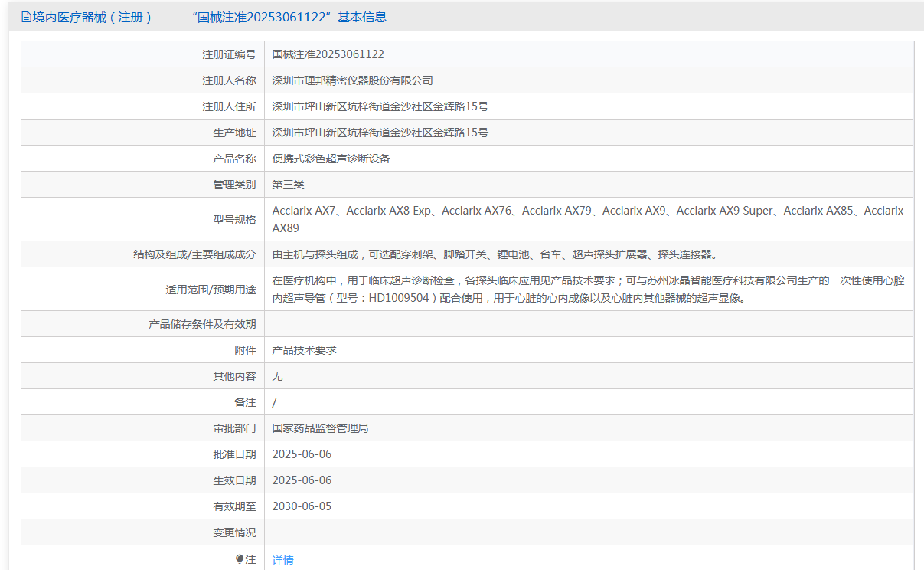Click the 管理类别 label

(x=234, y=185)
